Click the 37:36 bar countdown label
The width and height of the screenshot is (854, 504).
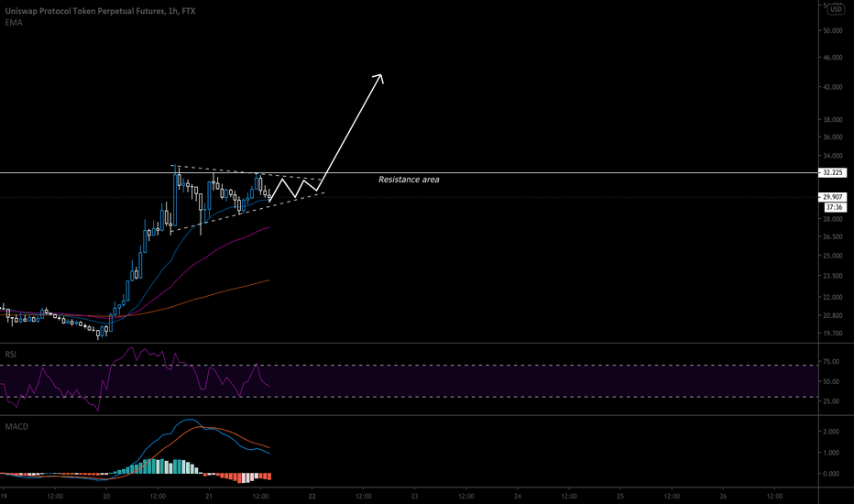tap(834, 207)
